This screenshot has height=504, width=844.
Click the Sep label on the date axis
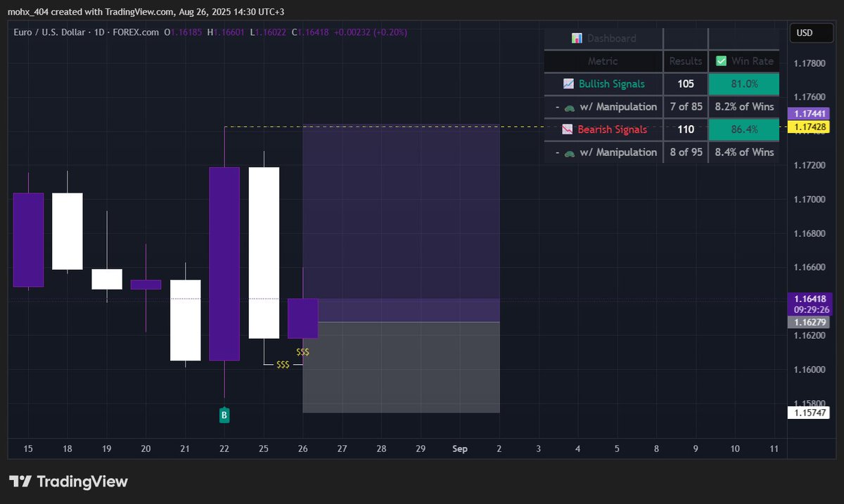coord(460,448)
